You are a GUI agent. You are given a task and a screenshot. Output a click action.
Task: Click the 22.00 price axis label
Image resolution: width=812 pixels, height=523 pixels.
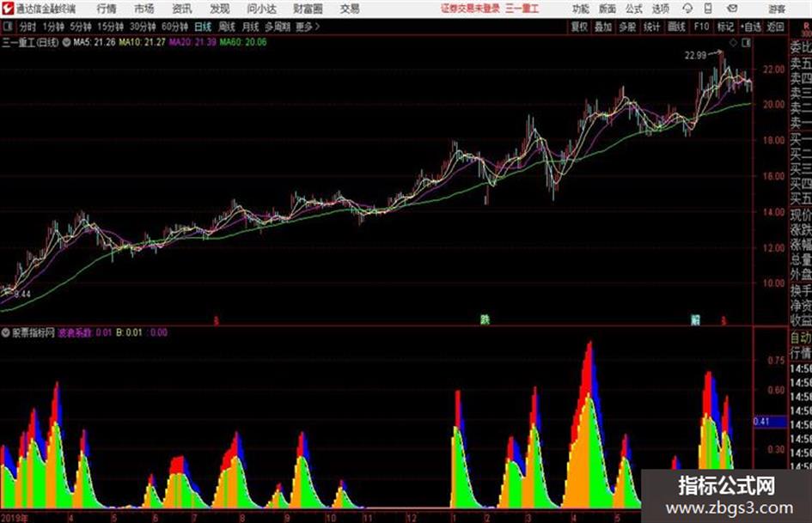[773, 70]
